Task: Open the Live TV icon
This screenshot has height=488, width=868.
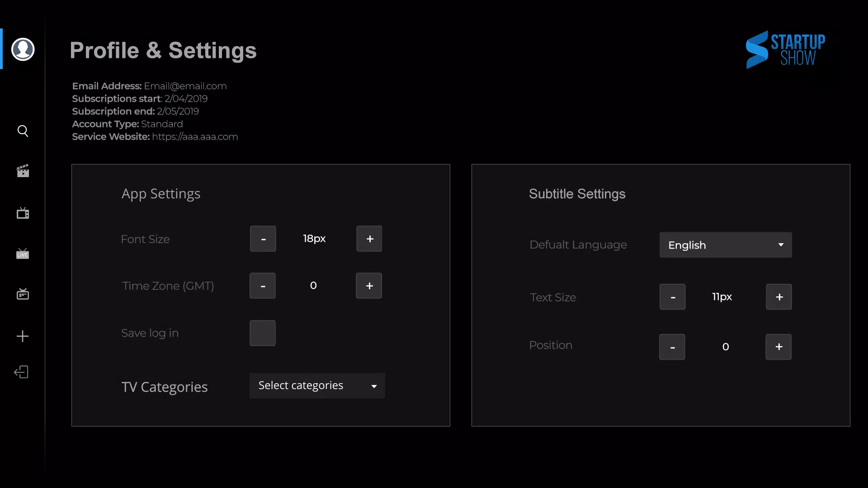Action: (23, 253)
